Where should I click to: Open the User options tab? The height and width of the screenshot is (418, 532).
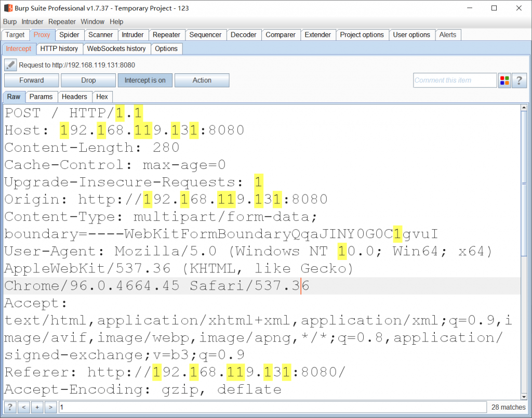pos(411,35)
